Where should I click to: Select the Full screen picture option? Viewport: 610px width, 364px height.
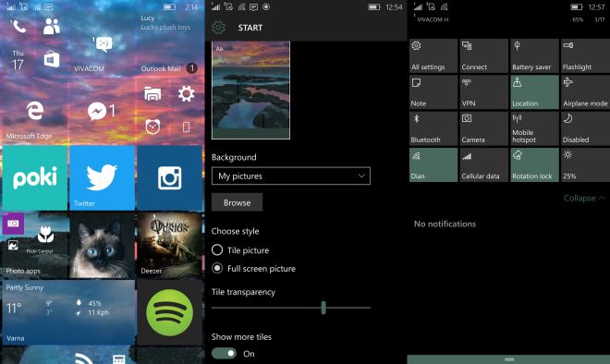click(x=217, y=268)
